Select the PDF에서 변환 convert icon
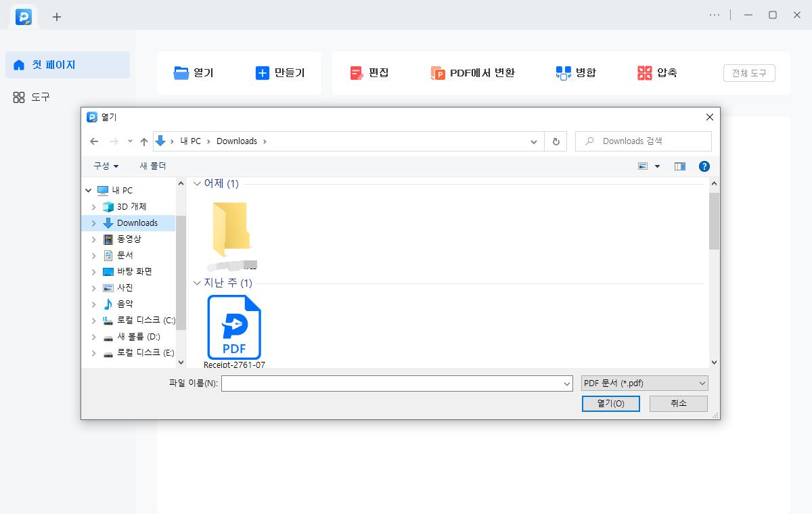The width and height of the screenshot is (812, 514). click(x=438, y=73)
